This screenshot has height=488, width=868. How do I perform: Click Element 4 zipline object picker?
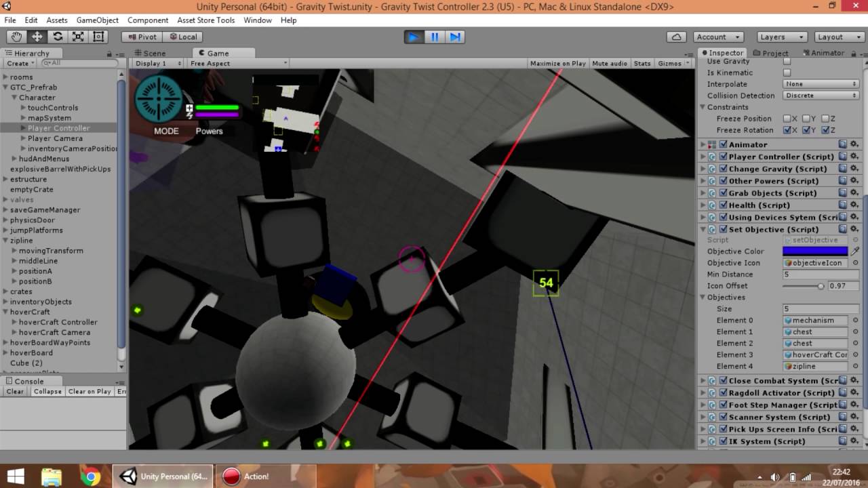coord(855,367)
